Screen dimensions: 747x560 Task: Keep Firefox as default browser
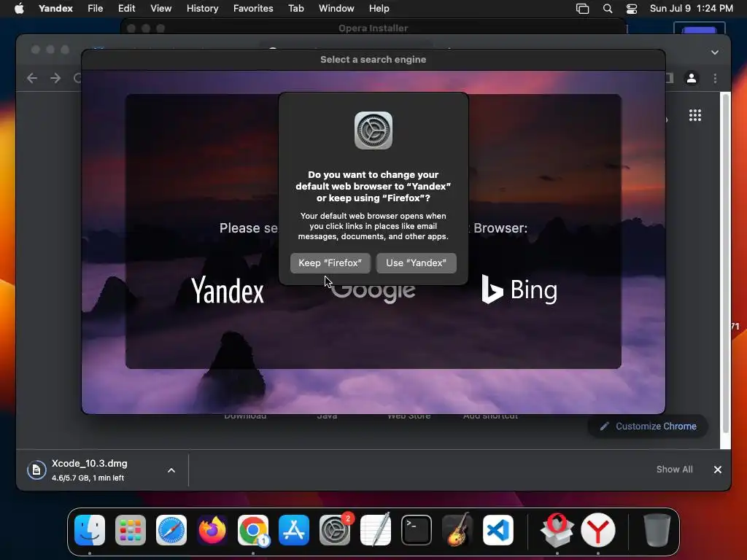point(330,262)
